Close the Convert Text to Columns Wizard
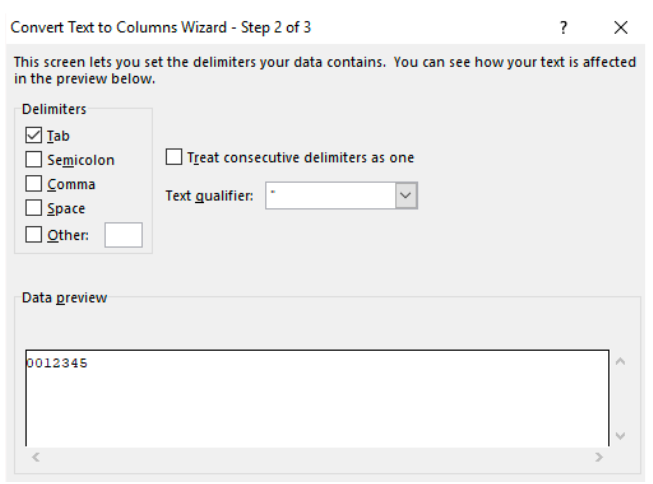The image size is (653, 484). pos(621,28)
